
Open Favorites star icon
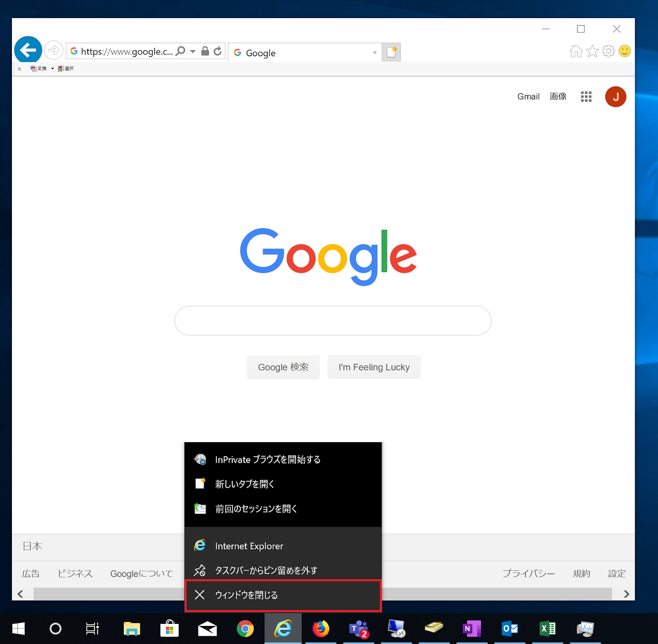[592, 51]
